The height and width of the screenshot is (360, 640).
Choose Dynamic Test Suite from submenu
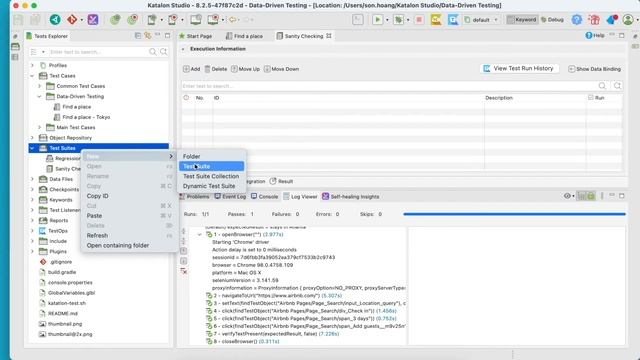point(211,186)
